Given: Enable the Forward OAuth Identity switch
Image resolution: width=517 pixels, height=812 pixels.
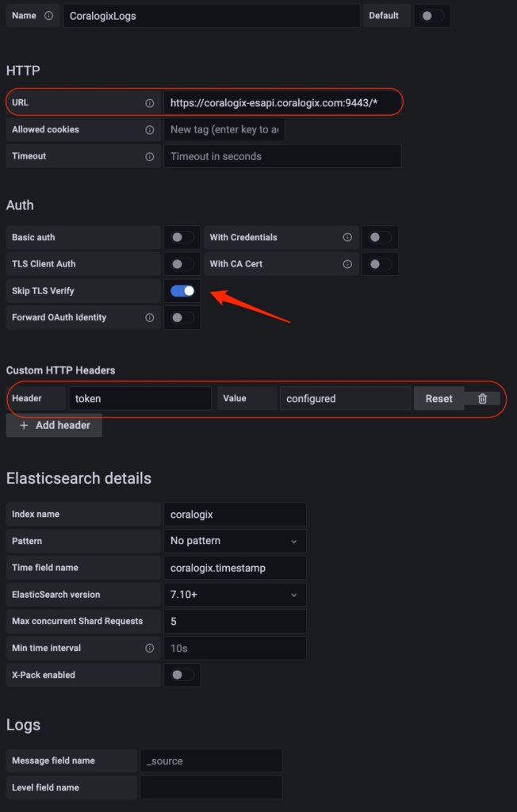Looking at the screenshot, I should [182, 317].
